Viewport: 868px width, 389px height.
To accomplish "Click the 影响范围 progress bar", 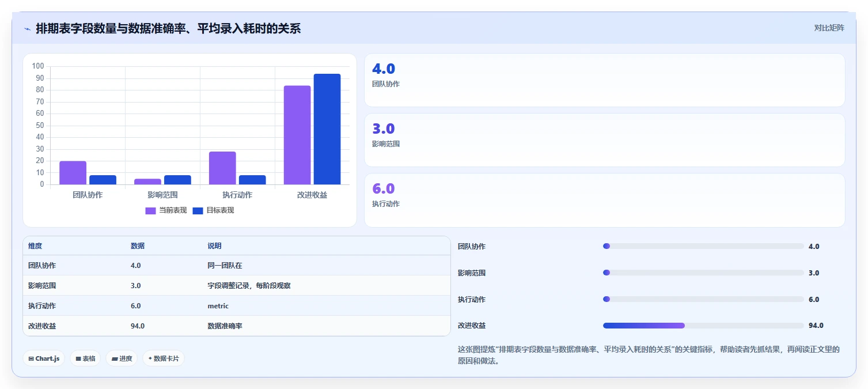I will (x=703, y=273).
